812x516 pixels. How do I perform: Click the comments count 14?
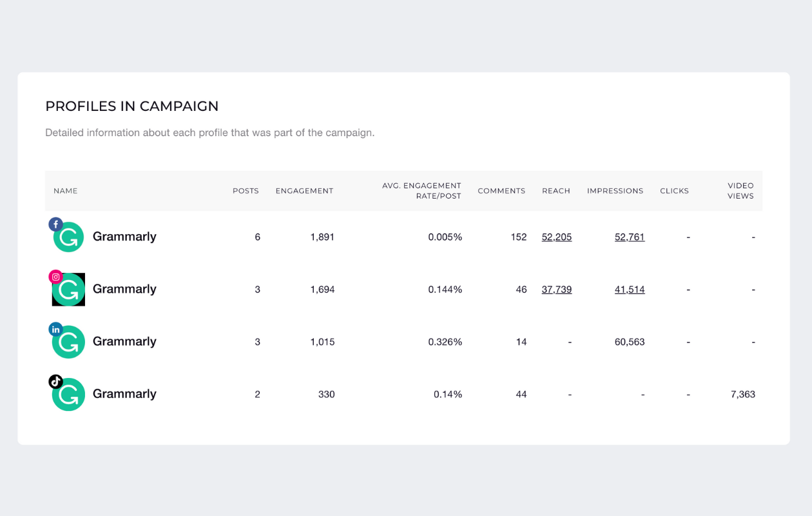521,342
